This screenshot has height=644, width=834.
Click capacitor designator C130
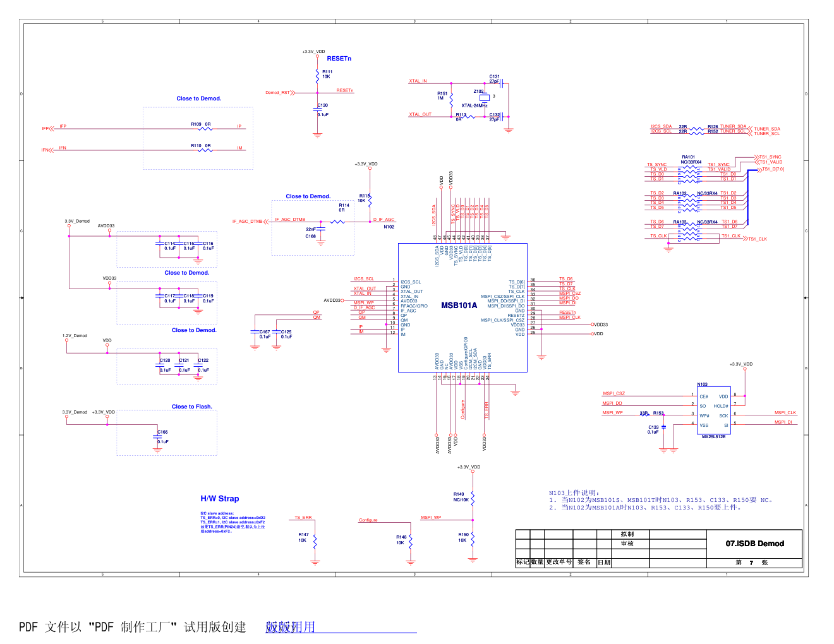click(x=323, y=105)
